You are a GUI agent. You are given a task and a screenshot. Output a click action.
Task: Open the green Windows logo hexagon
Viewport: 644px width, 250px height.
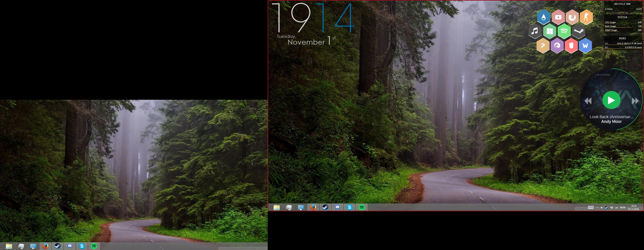point(549,31)
